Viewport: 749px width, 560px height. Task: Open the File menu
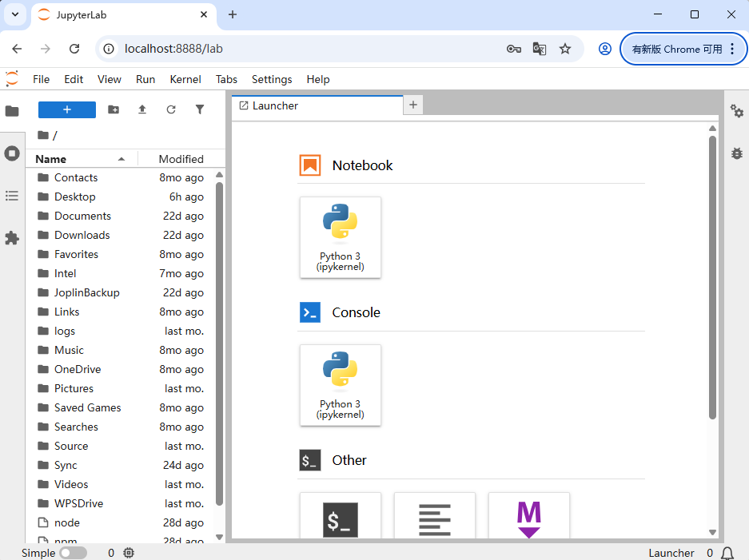[41, 79]
